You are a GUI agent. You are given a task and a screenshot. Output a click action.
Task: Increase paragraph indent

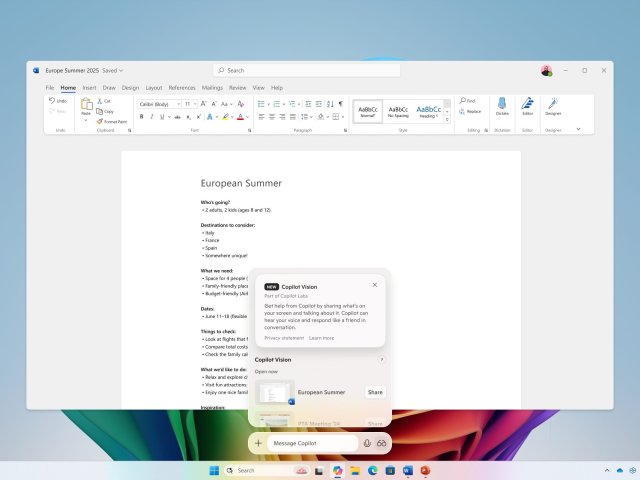click(x=319, y=104)
